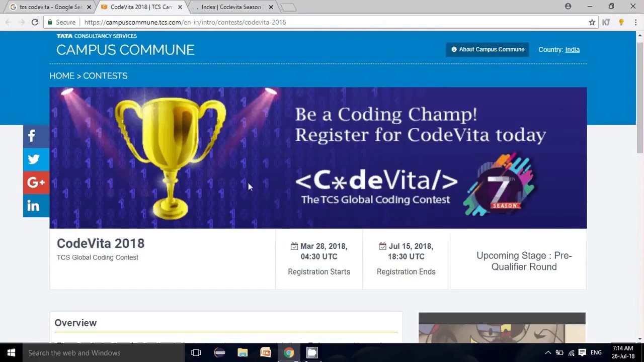Open the Action Center notifications icon
This screenshot has height=362, width=644.
[x=582, y=352]
